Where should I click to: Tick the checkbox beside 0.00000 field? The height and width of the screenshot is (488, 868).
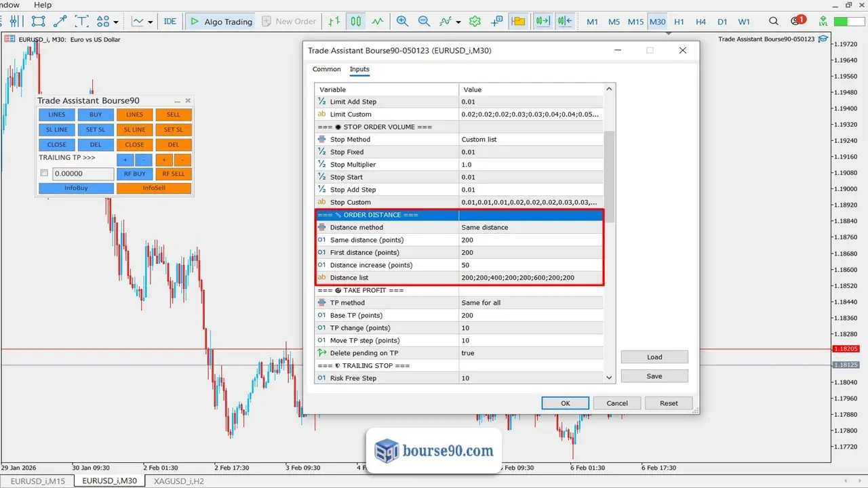pos(44,174)
